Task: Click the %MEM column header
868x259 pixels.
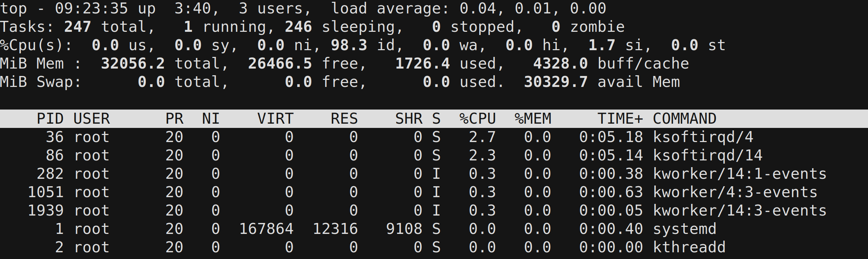Action: pos(533,119)
